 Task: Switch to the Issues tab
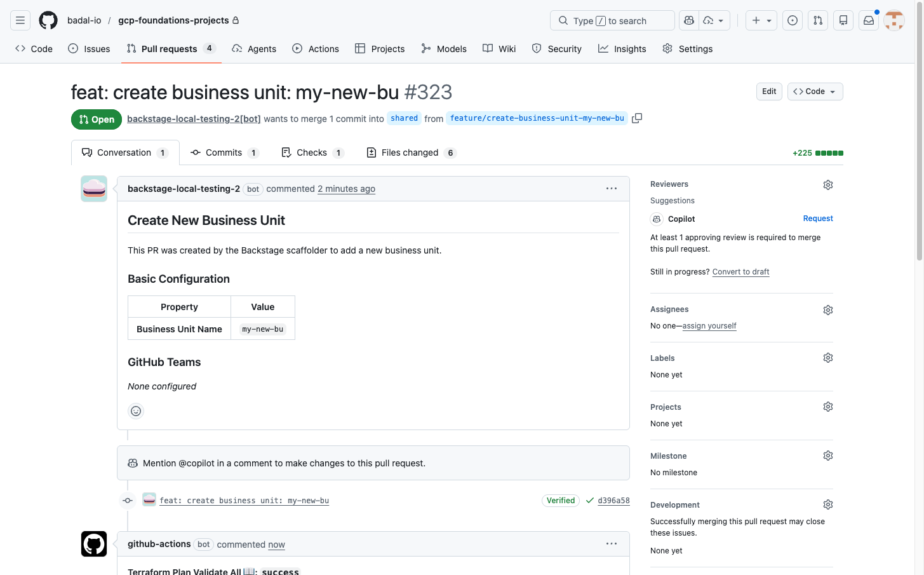pyautogui.click(x=89, y=49)
